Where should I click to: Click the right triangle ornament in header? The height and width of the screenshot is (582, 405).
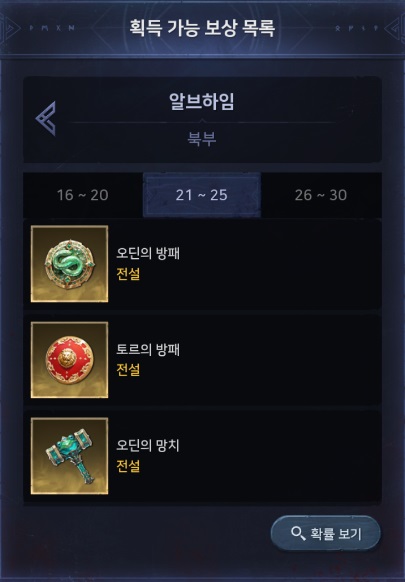(394, 28)
